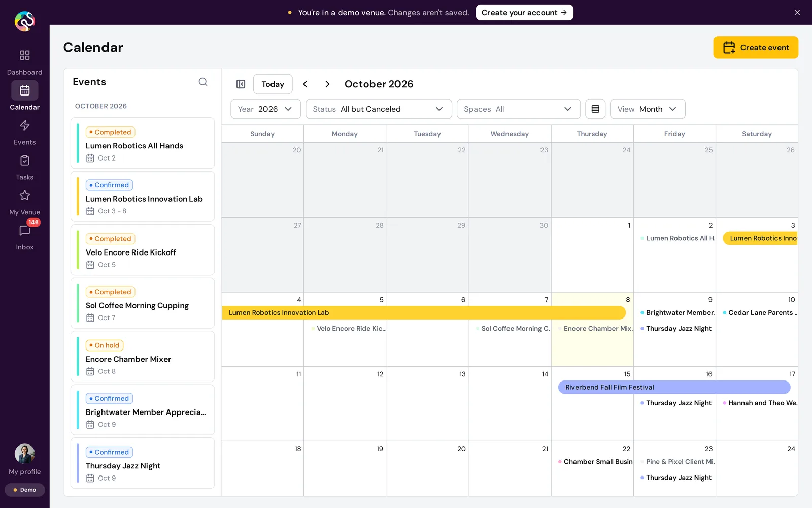
Task: Click the Demo badge
Action: click(24, 490)
